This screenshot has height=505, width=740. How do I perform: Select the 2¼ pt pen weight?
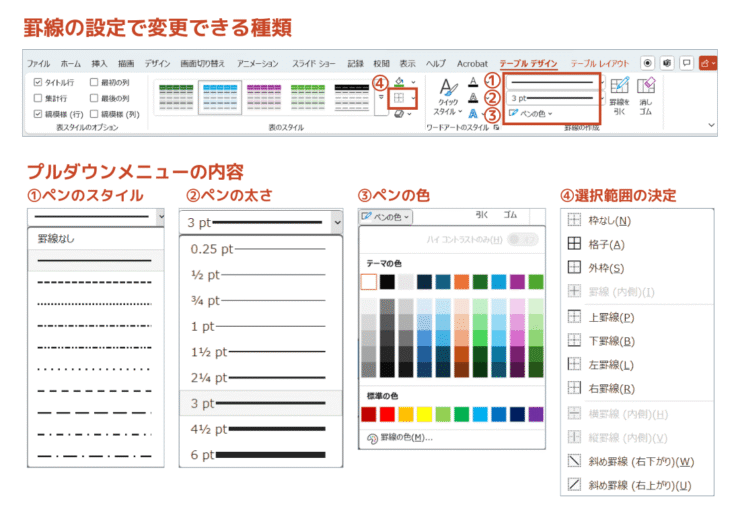coord(261,378)
